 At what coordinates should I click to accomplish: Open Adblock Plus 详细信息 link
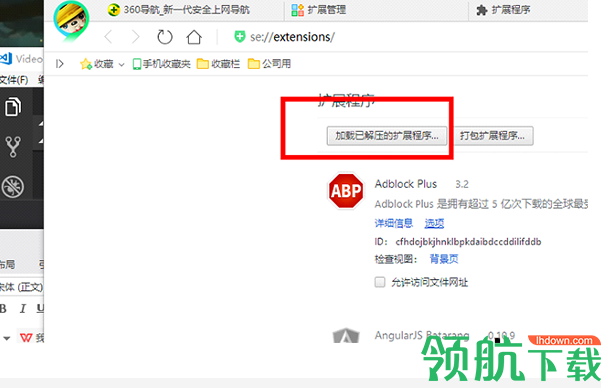point(394,223)
